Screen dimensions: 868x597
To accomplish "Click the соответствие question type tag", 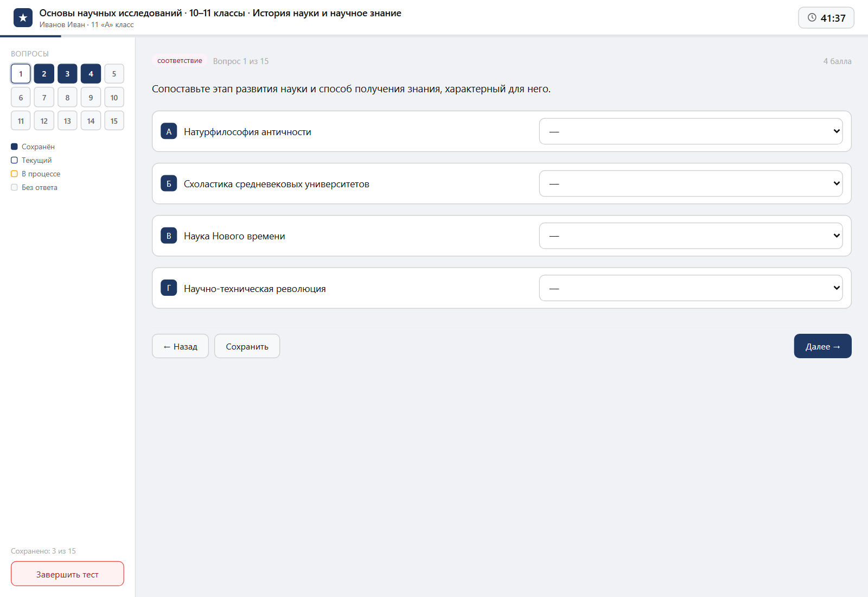I will [x=180, y=61].
